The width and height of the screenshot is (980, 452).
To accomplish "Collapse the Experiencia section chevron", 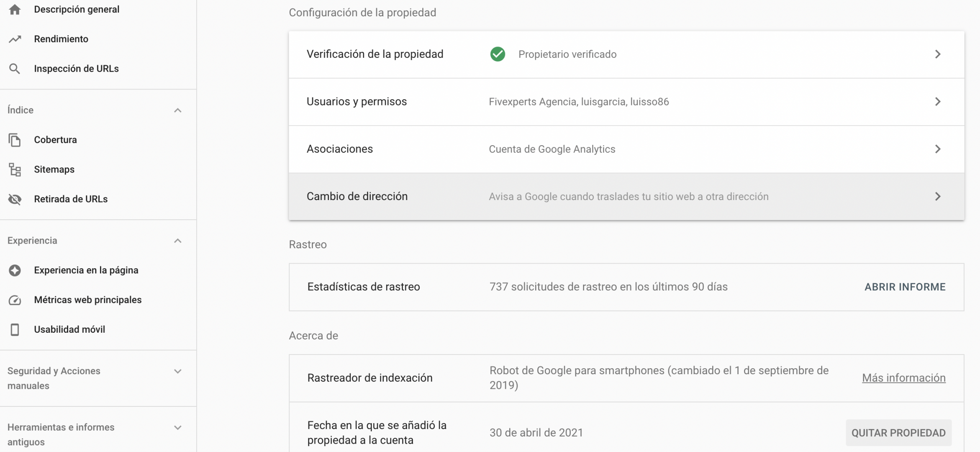I will click(178, 241).
